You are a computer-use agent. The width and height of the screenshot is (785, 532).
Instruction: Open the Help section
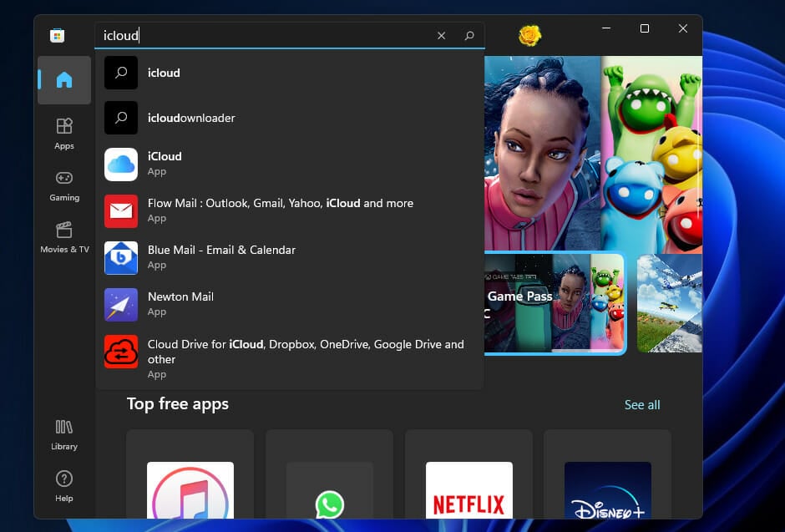point(64,484)
